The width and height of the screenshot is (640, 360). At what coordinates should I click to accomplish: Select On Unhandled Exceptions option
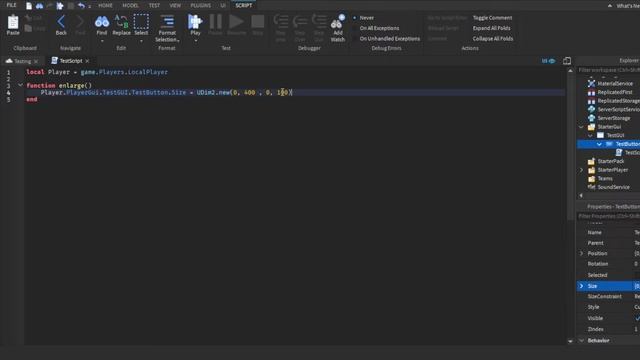[x=389, y=39]
